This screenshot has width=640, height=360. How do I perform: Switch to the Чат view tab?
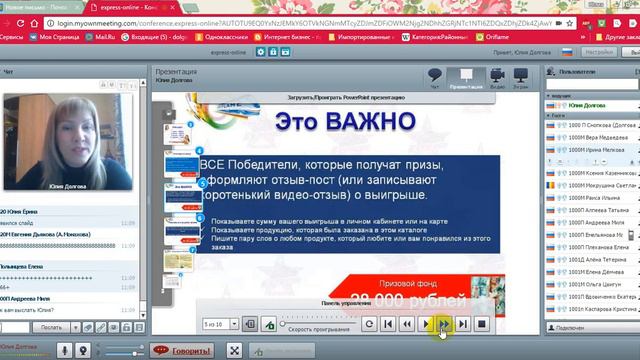pyautogui.click(x=435, y=78)
